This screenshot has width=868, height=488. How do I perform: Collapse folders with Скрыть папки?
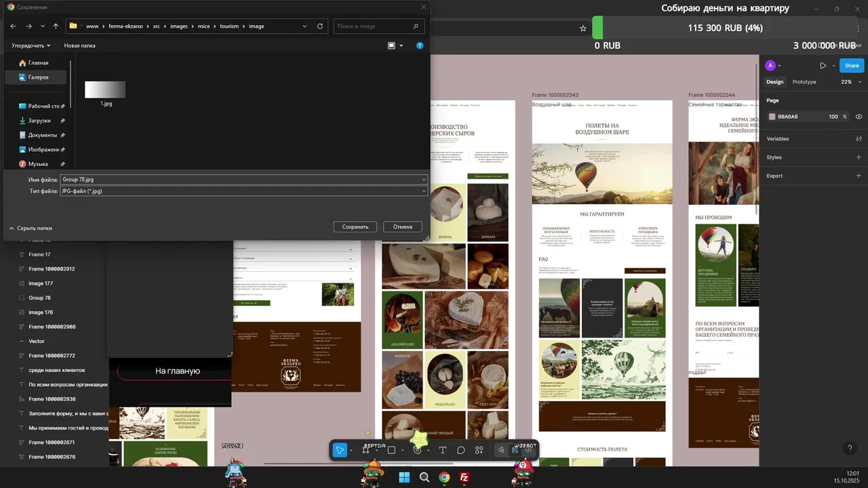pyautogui.click(x=31, y=228)
